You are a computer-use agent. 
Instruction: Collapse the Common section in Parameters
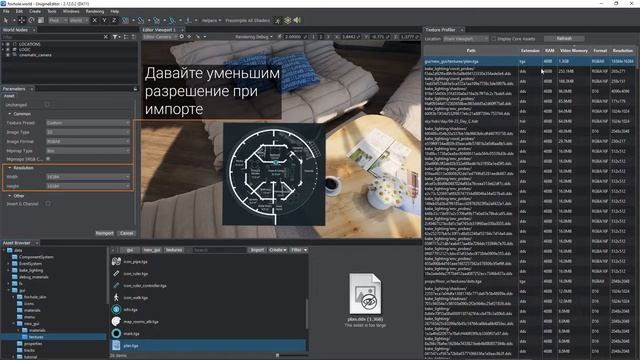[10, 114]
